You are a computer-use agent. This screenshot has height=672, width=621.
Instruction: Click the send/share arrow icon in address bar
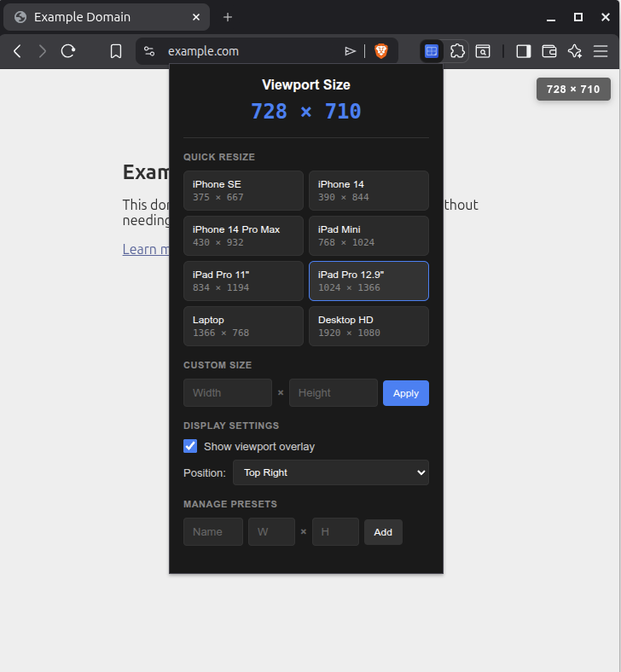350,51
